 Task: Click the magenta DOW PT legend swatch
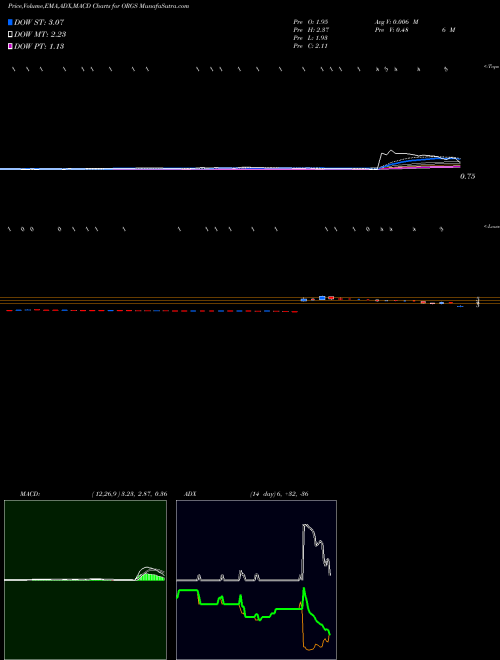(x=10, y=46)
